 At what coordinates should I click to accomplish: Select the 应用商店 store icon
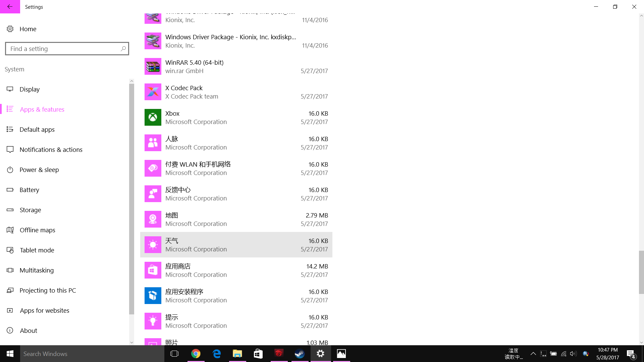click(153, 270)
